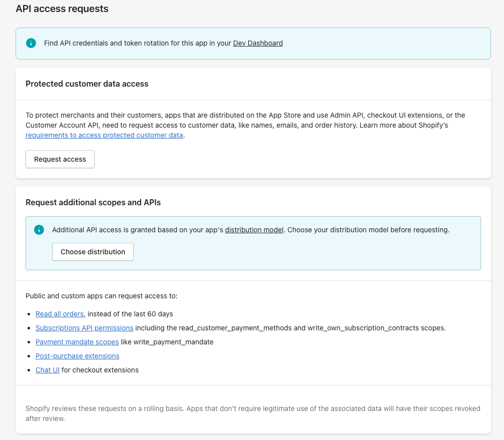Click the Request access button

point(60,159)
